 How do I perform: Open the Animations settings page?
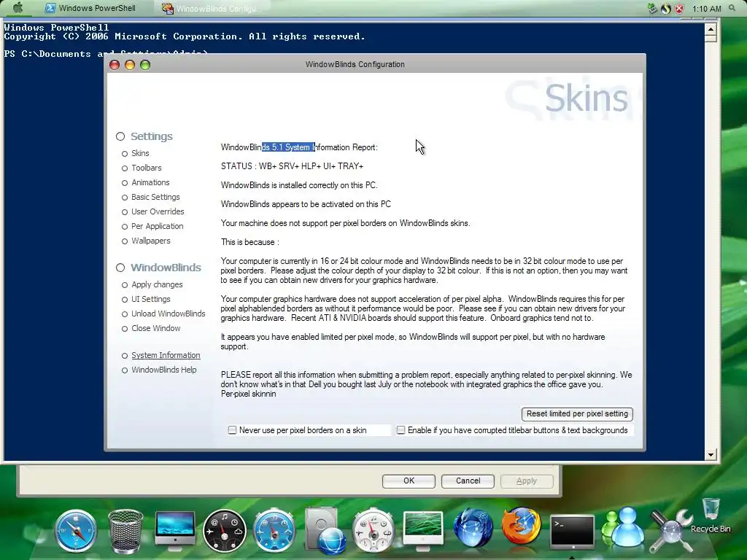[x=150, y=182]
